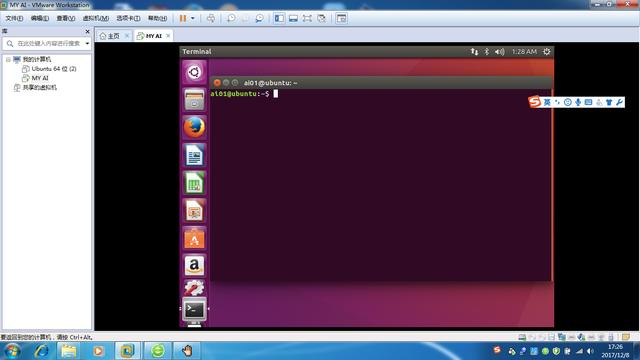This screenshot has height=360, width=640.
Task: Open Windows Explorer folder from the taskbar
Action: [69, 351]
